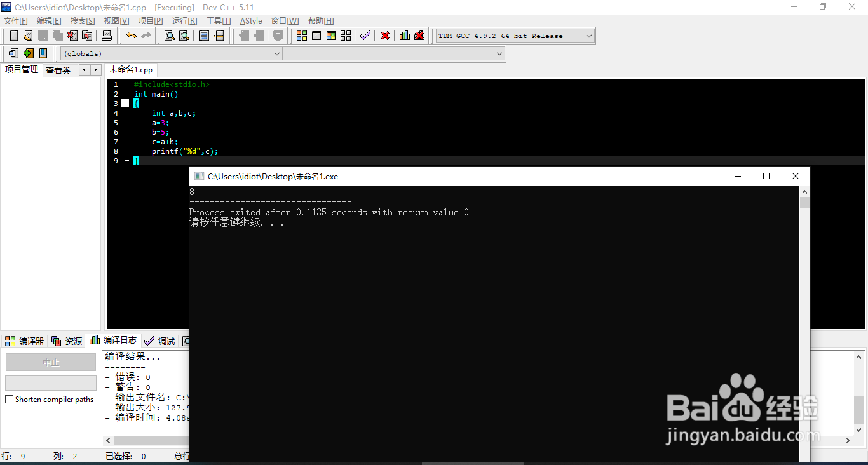Click the Profile analysis bar-chart icon

[x=405, y=36]
